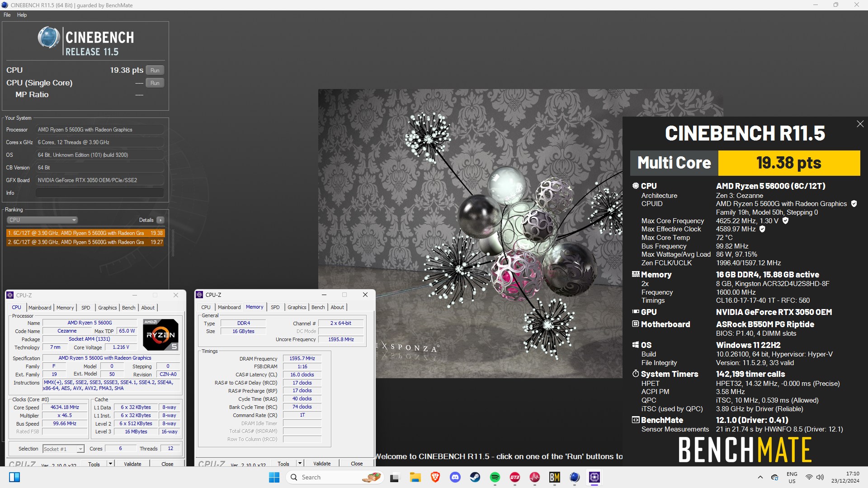Open the Cinebench Help menu
Image resolution: width=868 pixels, height=488 pixels.
tap(22, 15)
